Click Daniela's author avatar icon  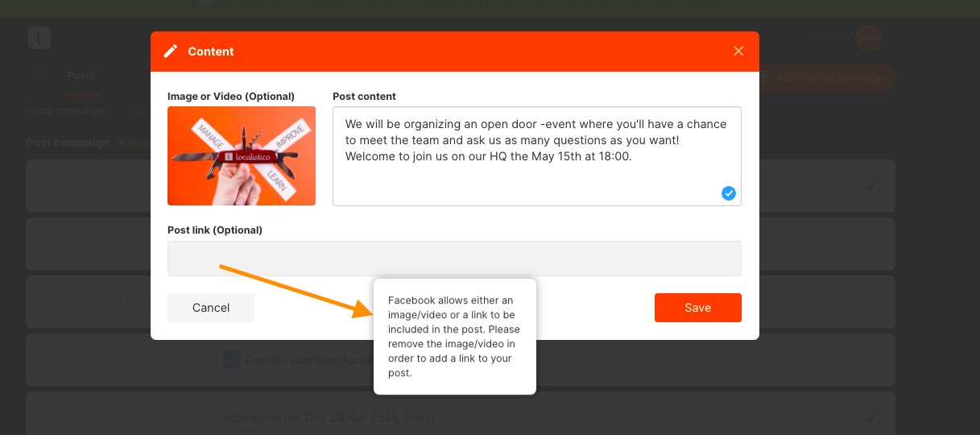pos(231,359)
